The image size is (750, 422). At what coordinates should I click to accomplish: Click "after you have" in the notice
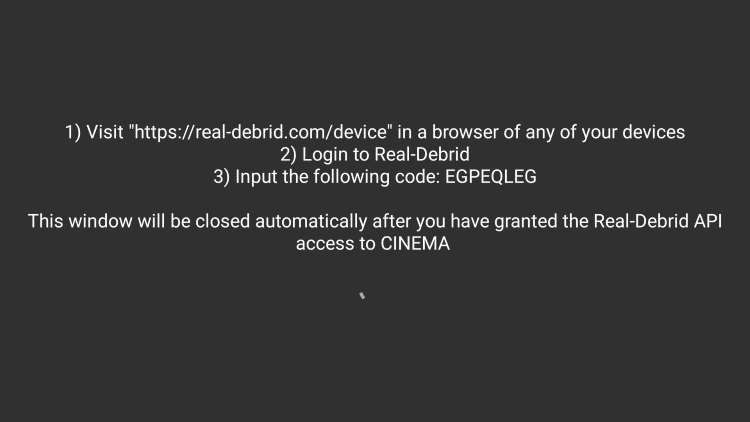tap(409, 222)
